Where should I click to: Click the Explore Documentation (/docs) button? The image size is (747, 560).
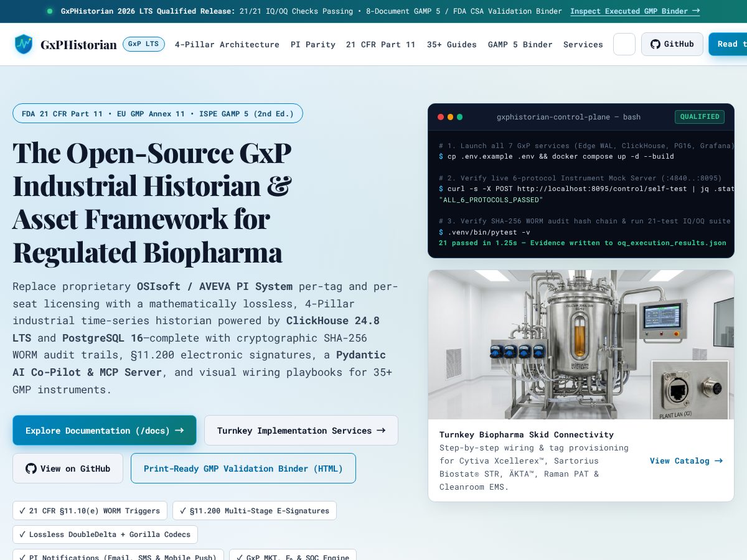[105, 431]
